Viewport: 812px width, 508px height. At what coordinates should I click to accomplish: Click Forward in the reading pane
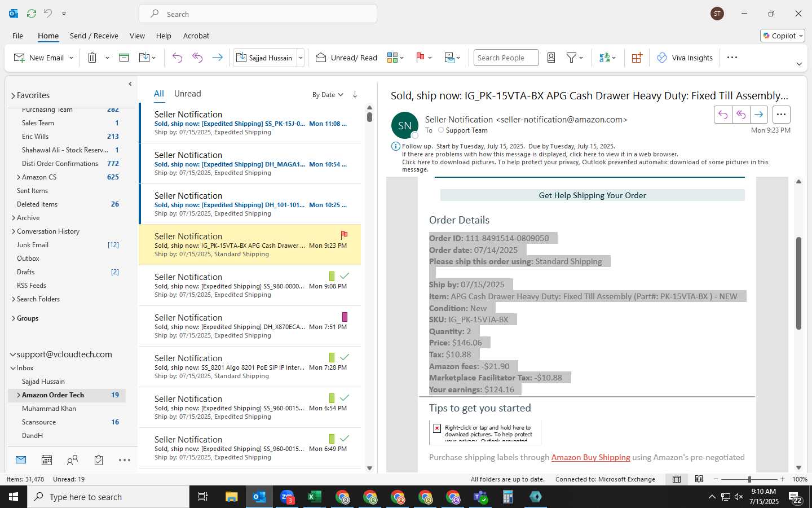point(758,115)
